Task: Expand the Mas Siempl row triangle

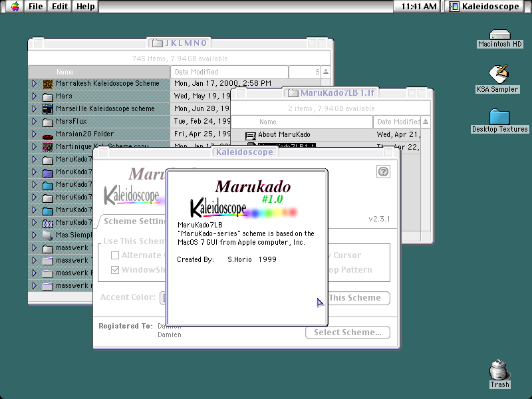Action: (35, 235)
